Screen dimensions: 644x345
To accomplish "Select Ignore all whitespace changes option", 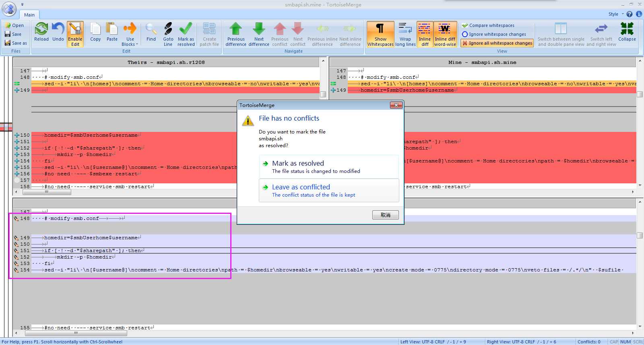I will pyautogui.click(x=497, y=43).
